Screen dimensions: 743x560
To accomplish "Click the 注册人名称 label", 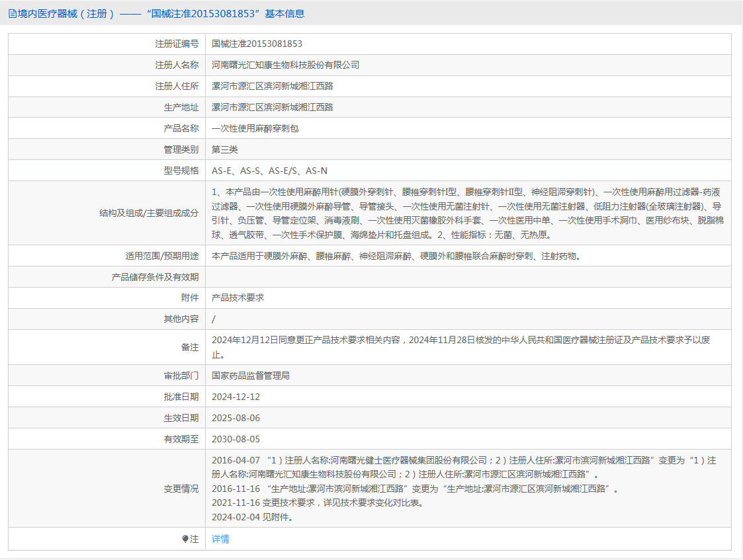I will click(x=177, y=65).
